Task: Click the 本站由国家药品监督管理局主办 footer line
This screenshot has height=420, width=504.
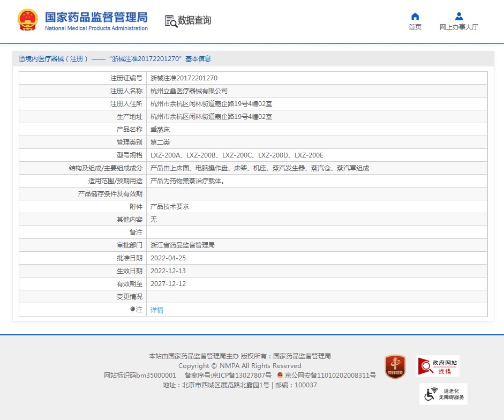Action: click(194, 356)
